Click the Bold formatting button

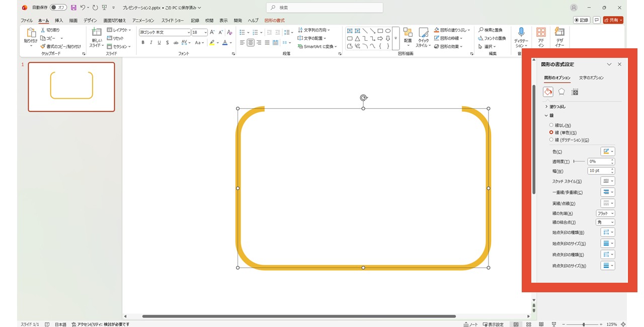tap(143, 43)
